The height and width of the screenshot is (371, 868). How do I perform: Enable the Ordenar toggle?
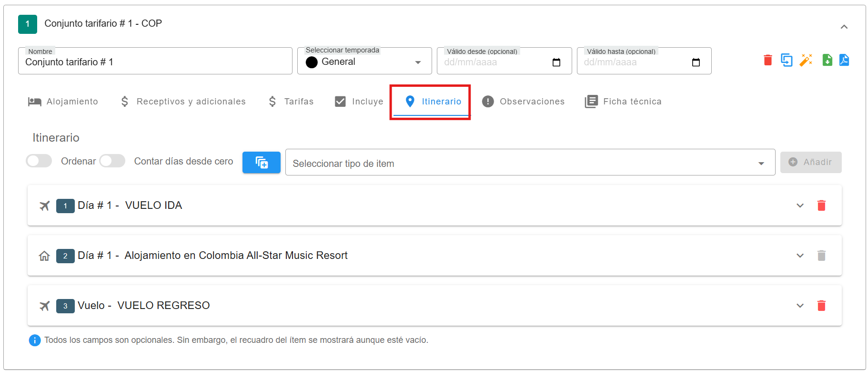point(39,161)
